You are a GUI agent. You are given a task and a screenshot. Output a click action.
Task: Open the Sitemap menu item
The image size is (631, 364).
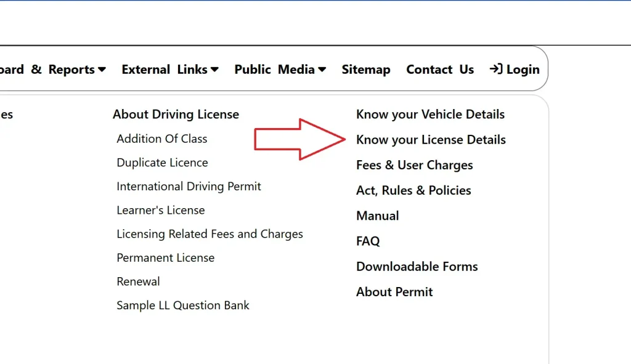pyautogui.click(x=366, y=69)
